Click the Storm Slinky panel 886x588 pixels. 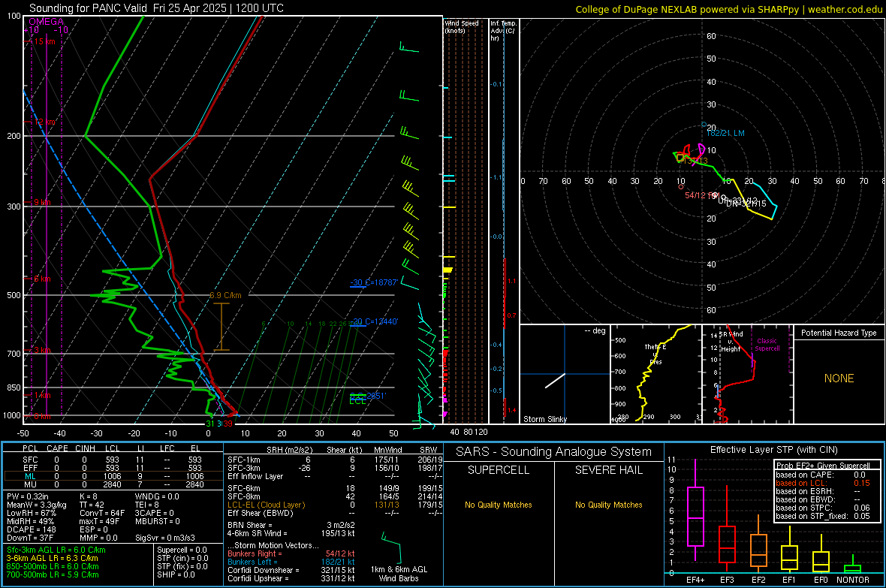pyautogui.click(x=565, y=374)
